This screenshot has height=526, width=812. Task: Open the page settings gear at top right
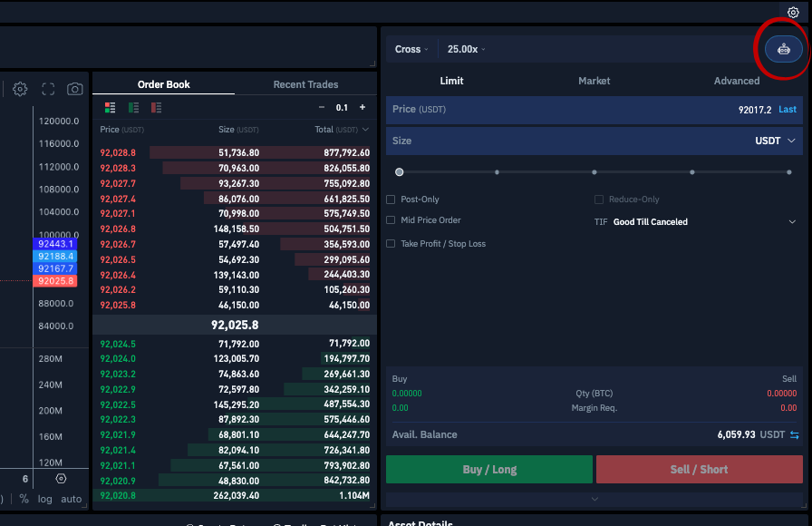click(793, 13)
